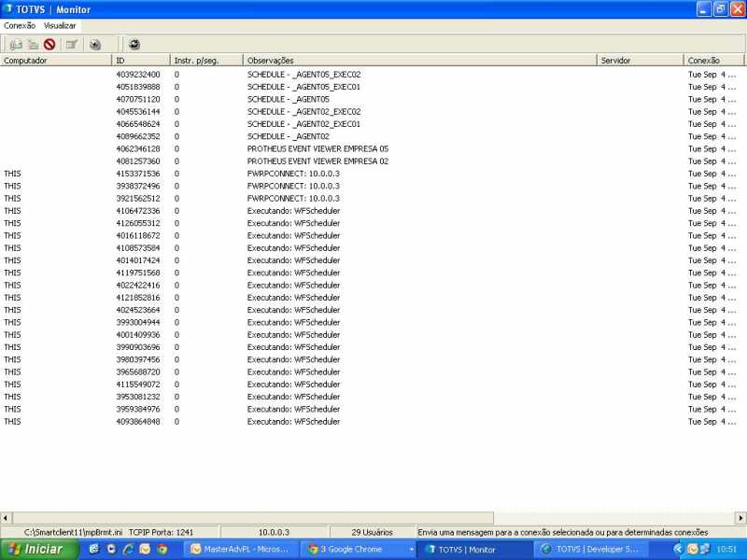Select row with ID 3959384976
Screen dimensions: 747x560
point(372,409)
